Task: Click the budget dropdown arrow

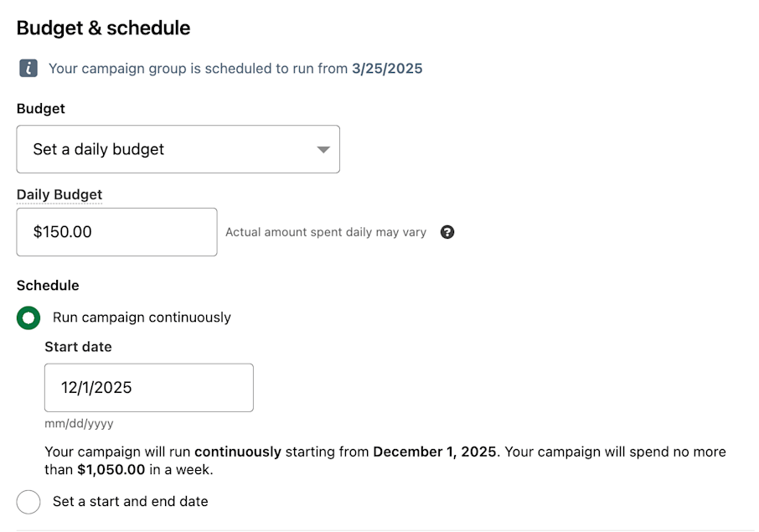Action: (x=323, y=150)
